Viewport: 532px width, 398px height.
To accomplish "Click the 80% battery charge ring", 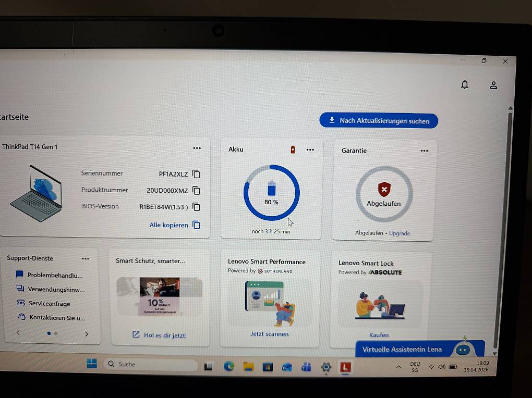I will pyautogui.click(x=271, y=193).
